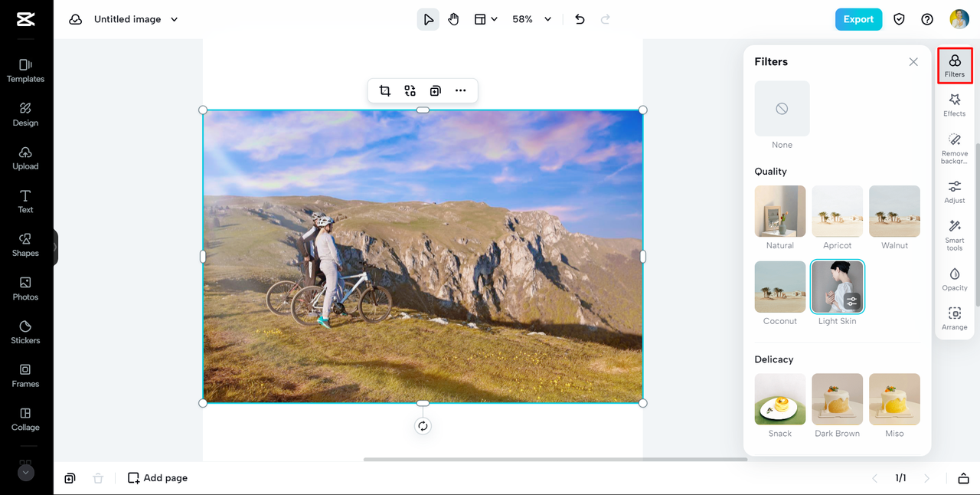Image resolution: width=980 pixels, height=495 pixels.
Task: Click the duplicate page icon
Action: (x=70, y=478)
